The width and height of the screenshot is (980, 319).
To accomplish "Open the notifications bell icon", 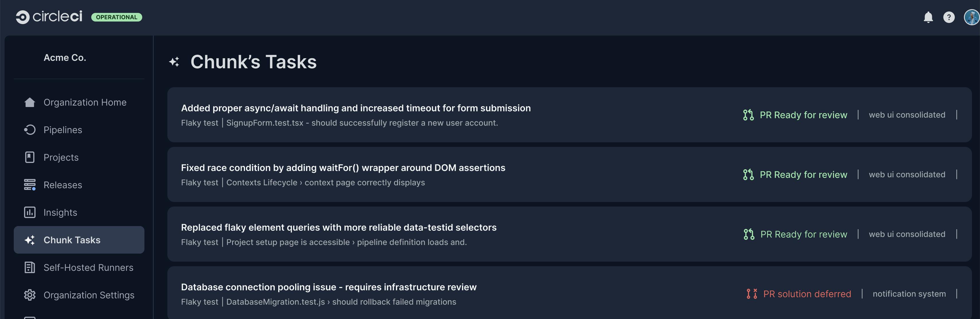I will 928,17.
